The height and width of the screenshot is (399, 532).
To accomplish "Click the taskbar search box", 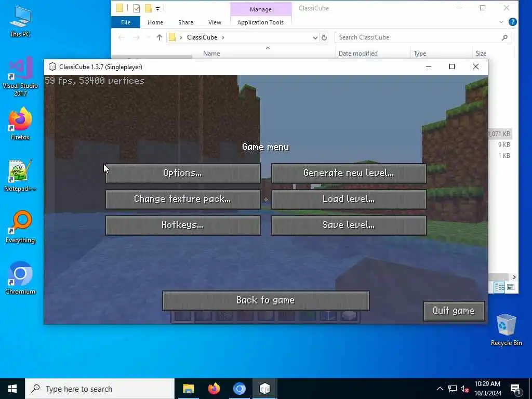I will click(100, 389).
